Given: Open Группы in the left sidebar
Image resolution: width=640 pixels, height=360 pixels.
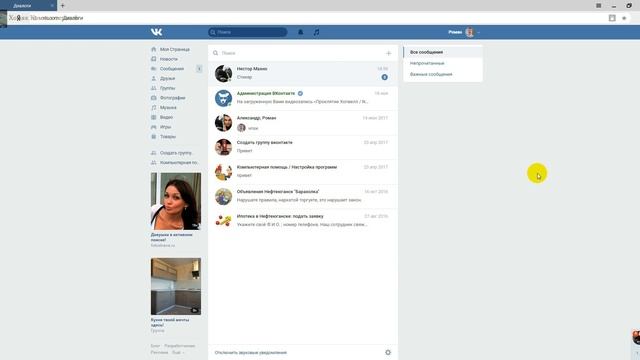Looking at the screenshot, I should 167,88.
